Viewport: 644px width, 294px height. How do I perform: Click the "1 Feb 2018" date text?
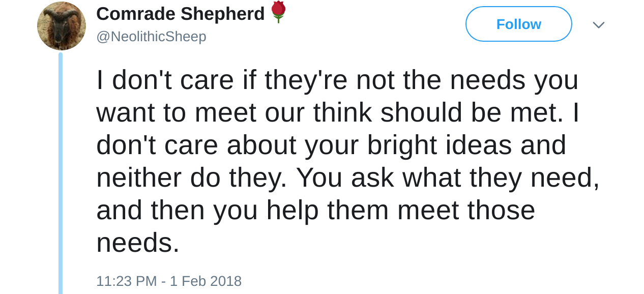206,281
